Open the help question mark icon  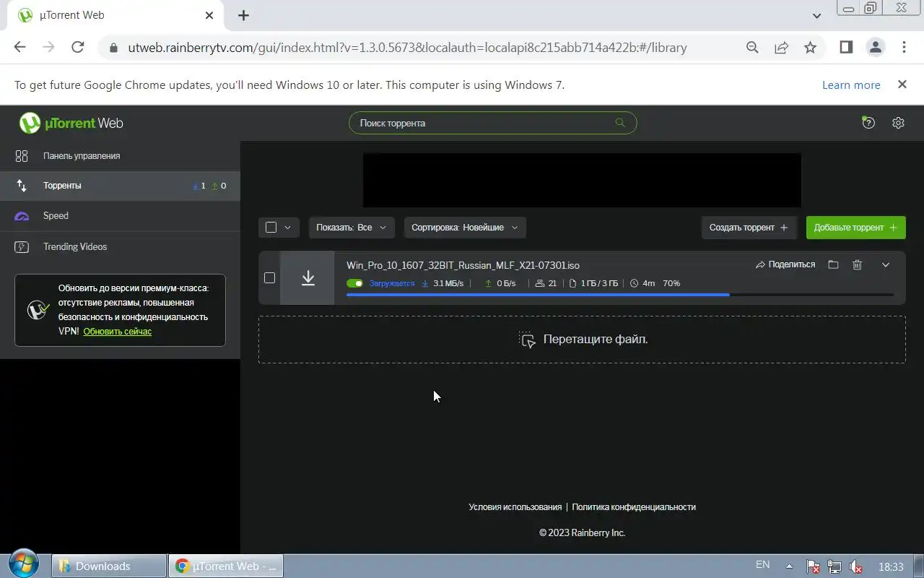click(868, 123)
